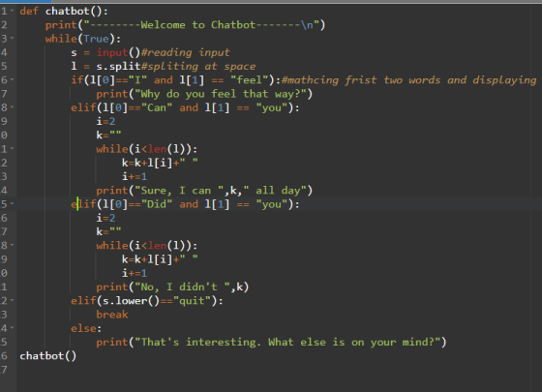
Task: Click the #reading input comment
Action: 185,52
